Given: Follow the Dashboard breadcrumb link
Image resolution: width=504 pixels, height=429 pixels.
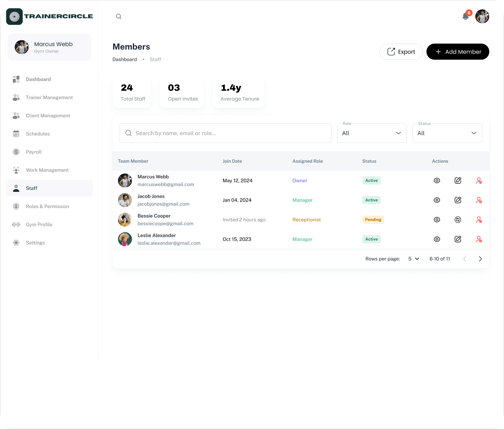Looking at the screenshot, I should [124, 59].
